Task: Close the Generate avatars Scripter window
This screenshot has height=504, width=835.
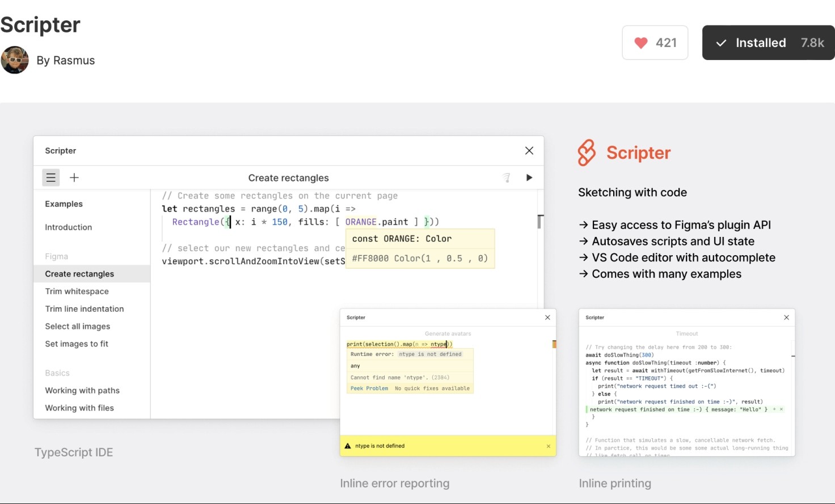Action: (x=547, y=317)
